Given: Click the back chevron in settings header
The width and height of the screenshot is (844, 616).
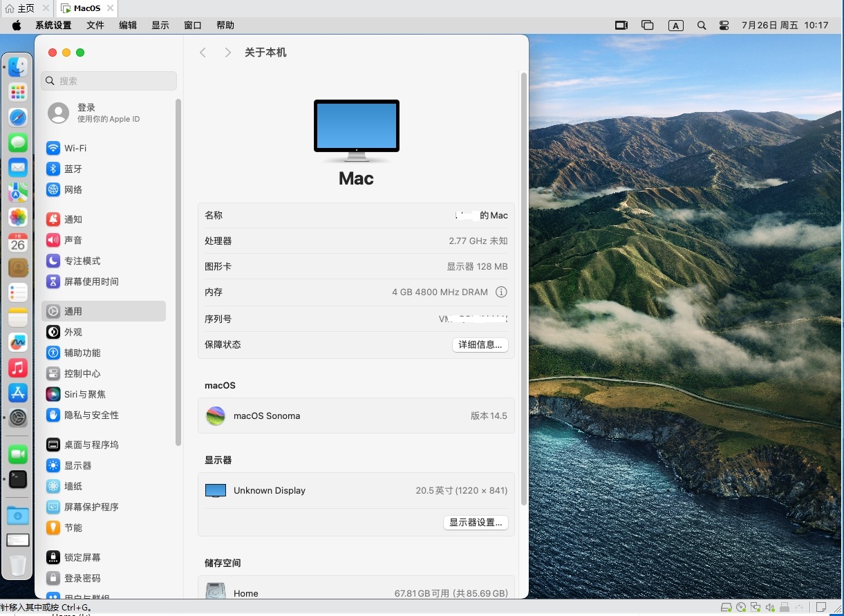Looking at the screenshot, I should (203, 52).
